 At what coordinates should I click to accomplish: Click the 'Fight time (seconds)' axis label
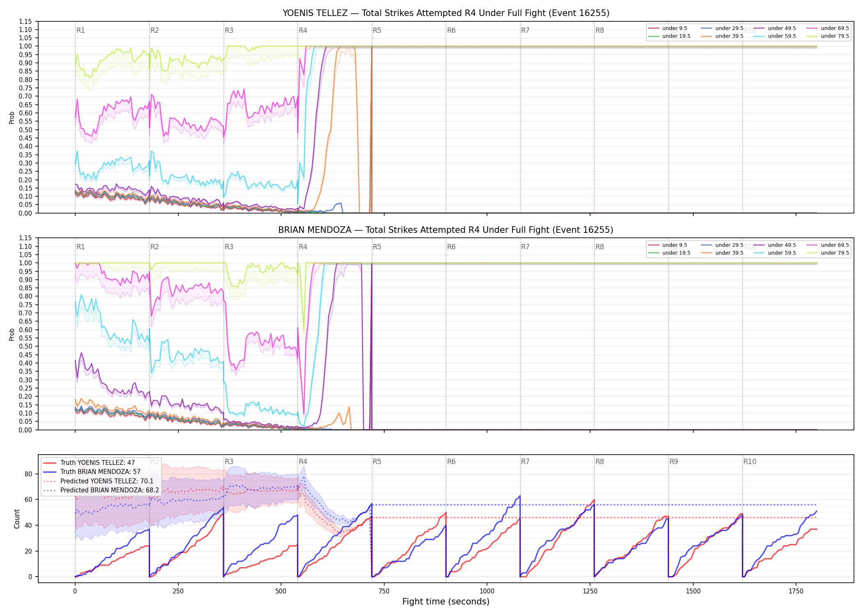click(446, 602)
